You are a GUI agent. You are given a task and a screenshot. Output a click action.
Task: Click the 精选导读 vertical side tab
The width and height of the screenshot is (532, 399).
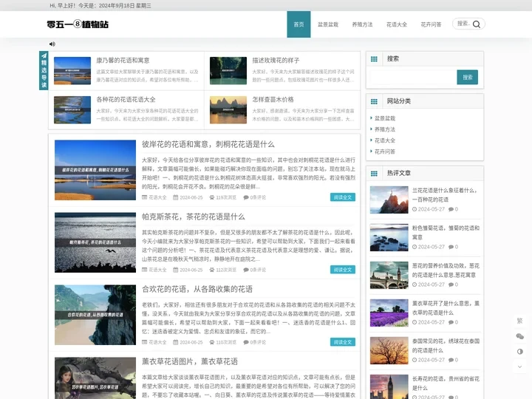point(44,71)
